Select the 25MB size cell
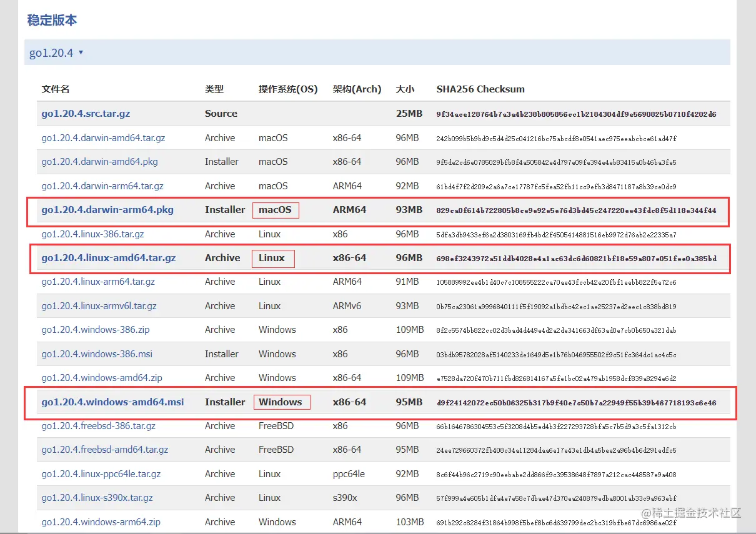The width and height of the screenshot is (756, 534). pyautogui.click(x=409, y=114)
